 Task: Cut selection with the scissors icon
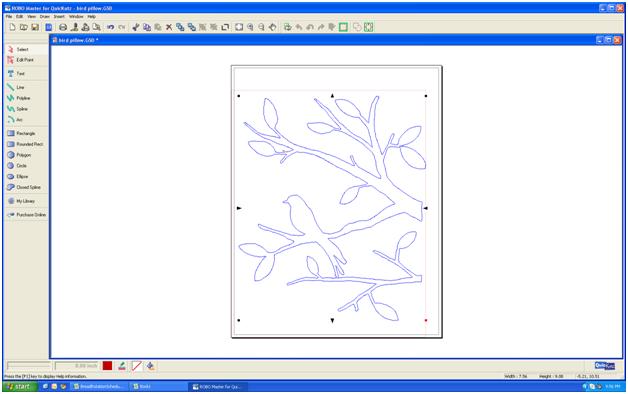136,27
